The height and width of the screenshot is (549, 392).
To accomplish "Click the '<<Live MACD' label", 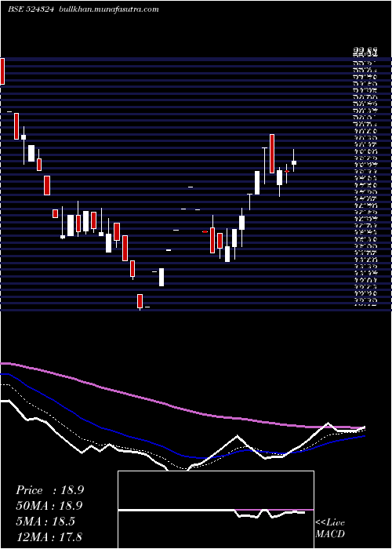I will pyautogui.click(x=330, y=529).
